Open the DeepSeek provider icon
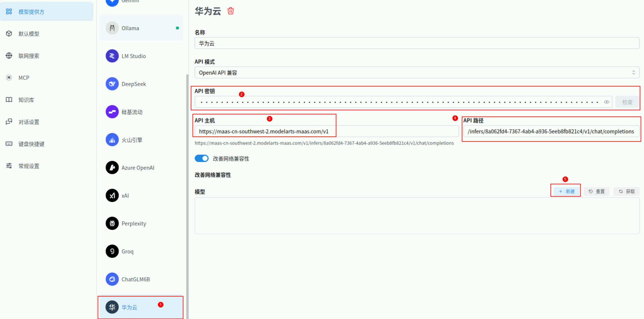The width and height of the screenshot is (644, 319). click(112, 84)
